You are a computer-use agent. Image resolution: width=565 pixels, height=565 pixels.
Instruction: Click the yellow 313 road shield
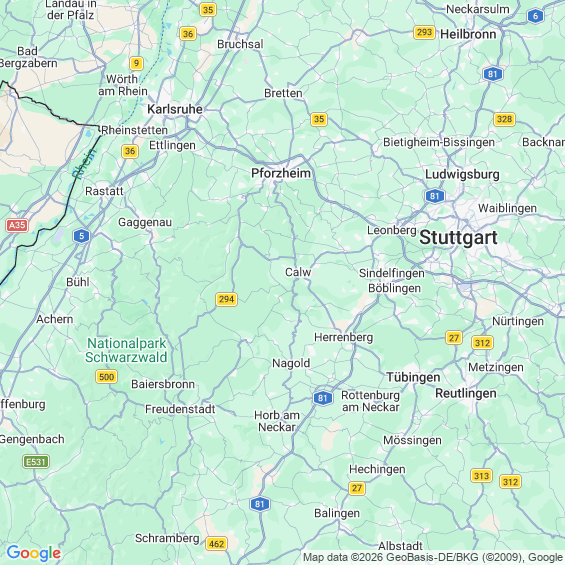[481, 476]
